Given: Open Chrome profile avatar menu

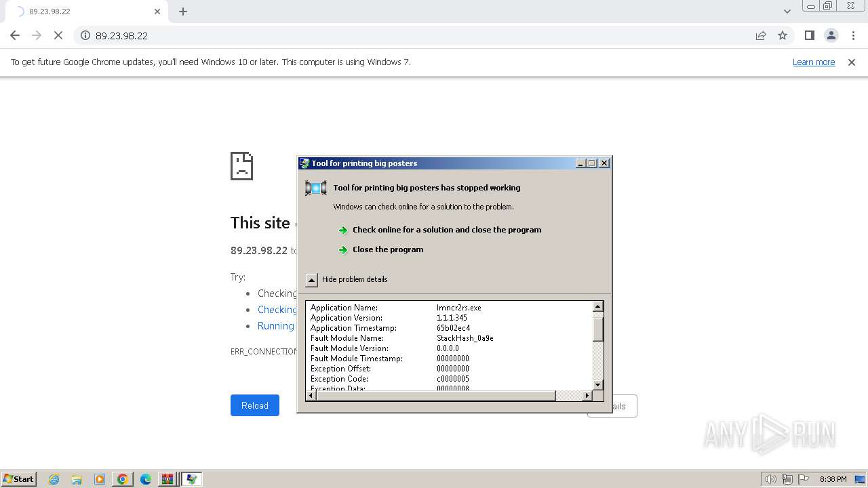Looking at the screenshot, I should coord(831,35).
